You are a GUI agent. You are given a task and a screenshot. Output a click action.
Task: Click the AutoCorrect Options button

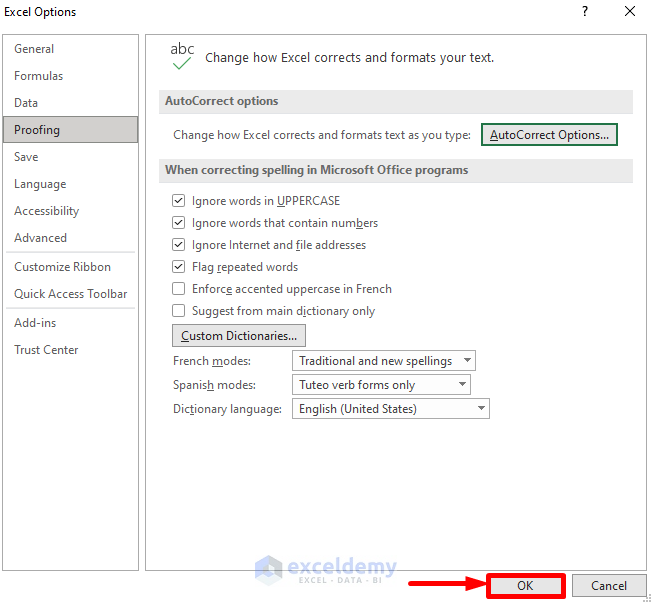[549, 135]
